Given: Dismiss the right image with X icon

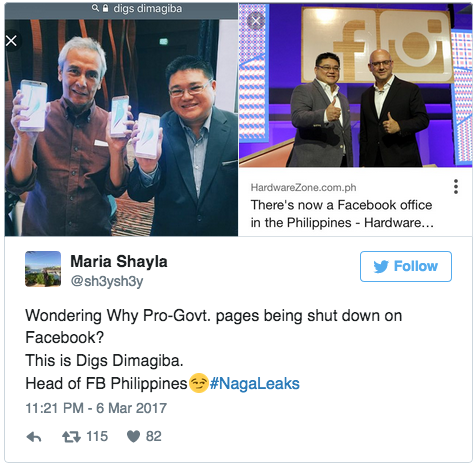Looking at the screenshot, I should [256, 21].
